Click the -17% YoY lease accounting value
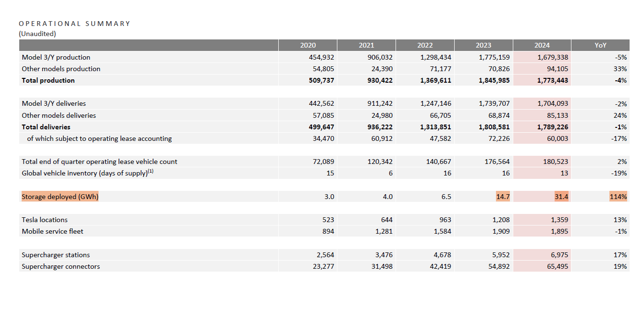644x325 pixels. [619, 138]
